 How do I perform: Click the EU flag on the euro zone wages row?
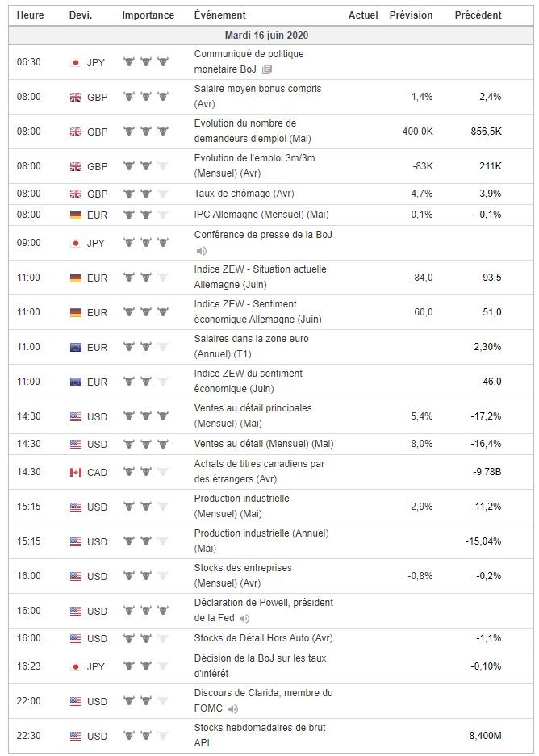click(76, 347)
